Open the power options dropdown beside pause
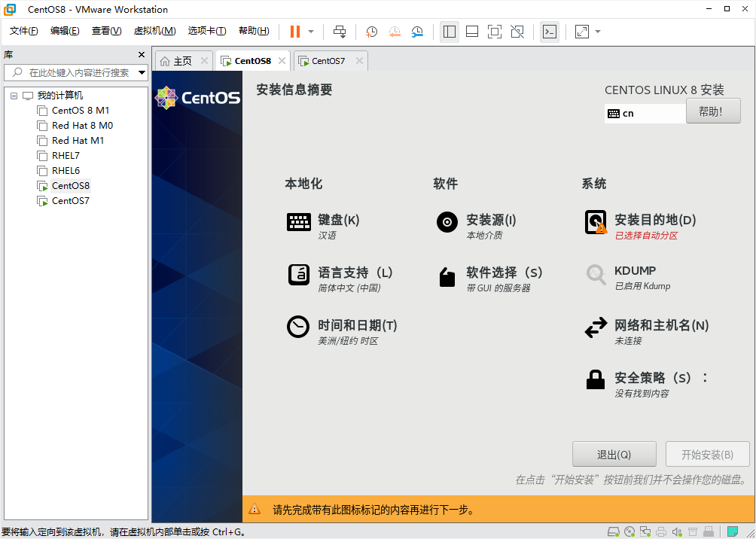 [311, 32]
